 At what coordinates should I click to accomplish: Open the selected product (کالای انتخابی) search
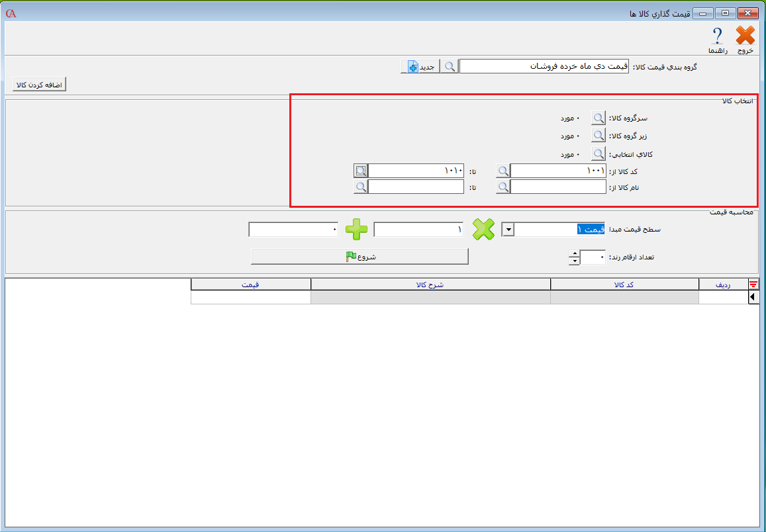(x=598, y=154)
